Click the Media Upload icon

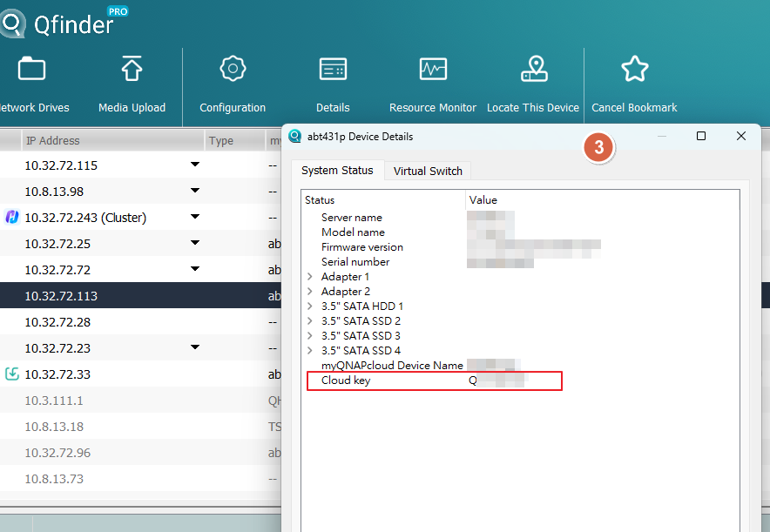coord(132,69)
